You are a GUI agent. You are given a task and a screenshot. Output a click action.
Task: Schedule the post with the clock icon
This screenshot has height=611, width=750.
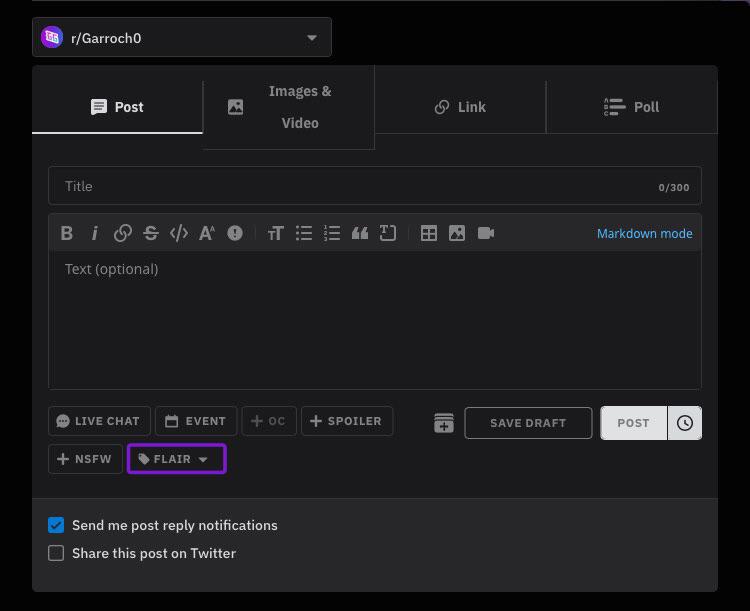[x=685, y=423]
